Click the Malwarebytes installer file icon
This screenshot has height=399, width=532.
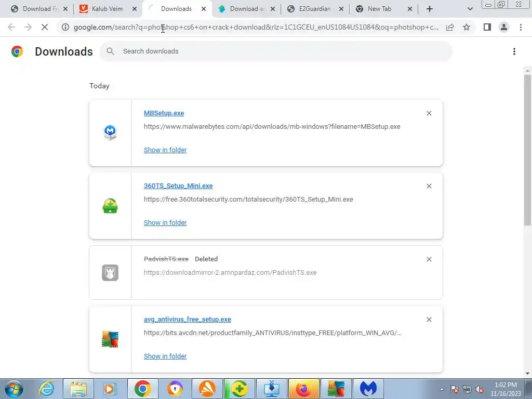pos(110,132)
